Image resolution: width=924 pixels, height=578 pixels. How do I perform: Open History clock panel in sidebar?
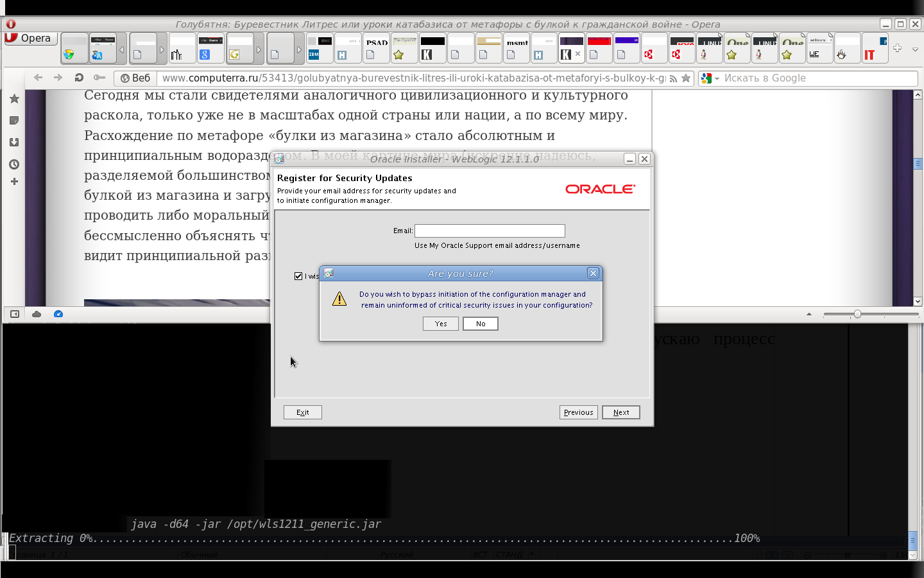point(14,164)
